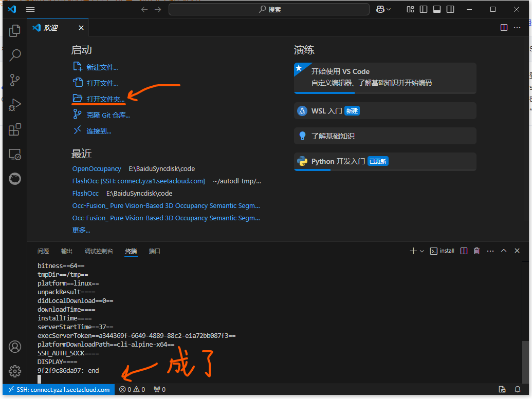Screen dimensions: 532x399
Task: Open the editor More Actions menu
Action: click(x=517, y=27)
